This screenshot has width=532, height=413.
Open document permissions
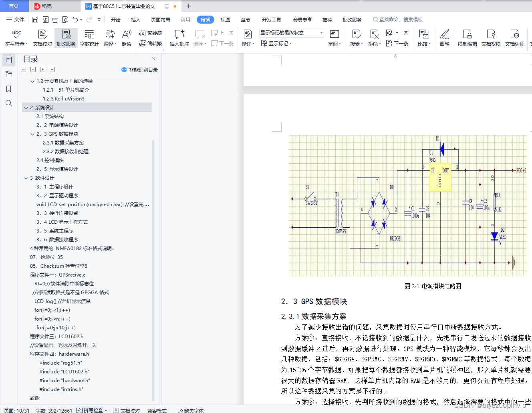[491, 38]
